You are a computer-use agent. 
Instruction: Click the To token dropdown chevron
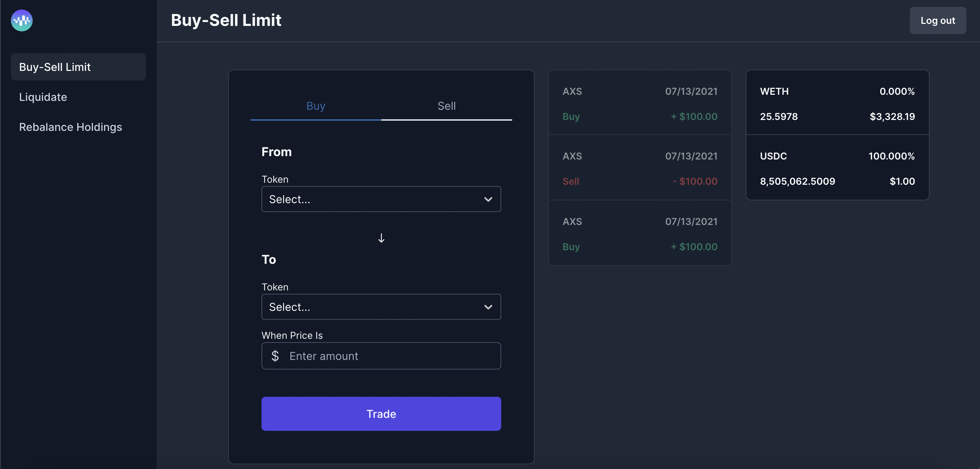(x=488, y=307)
